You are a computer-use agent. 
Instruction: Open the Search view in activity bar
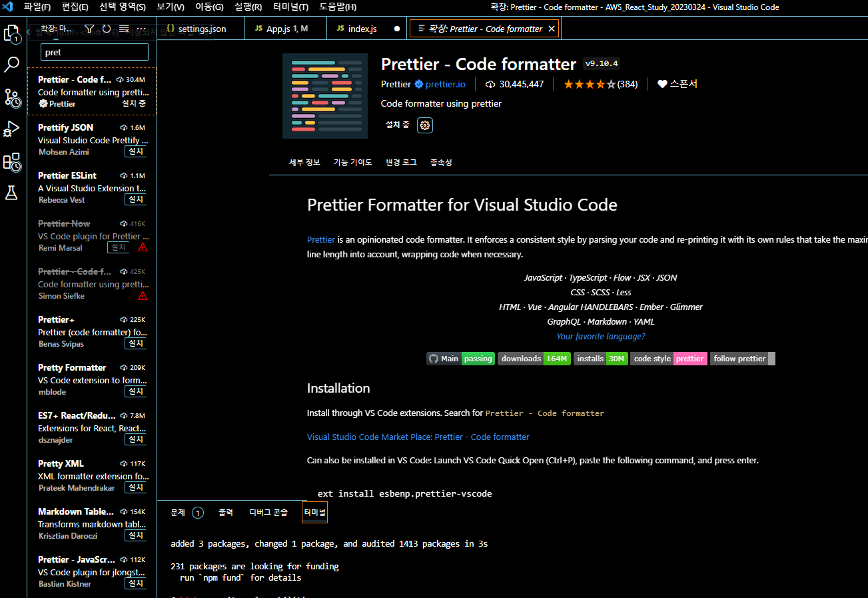(13, 65)
